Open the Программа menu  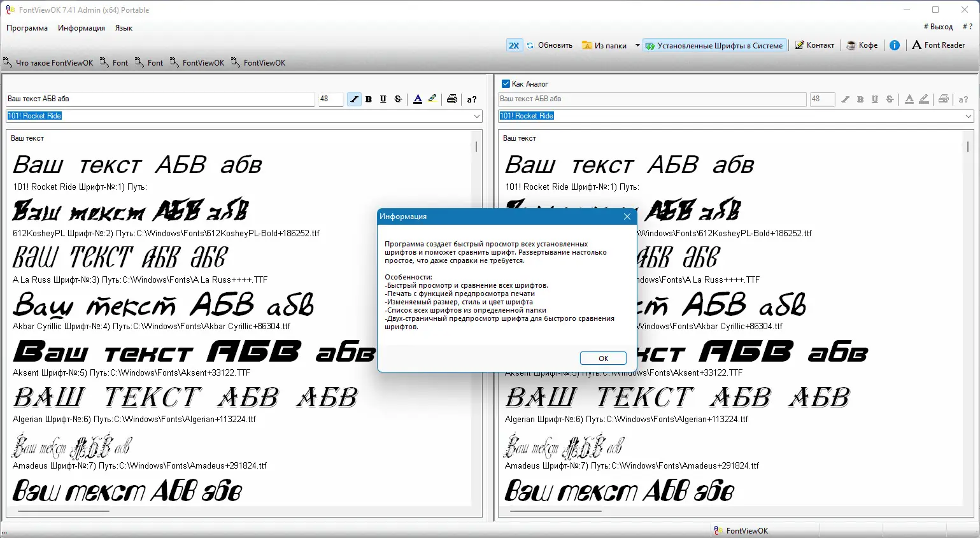27,28
